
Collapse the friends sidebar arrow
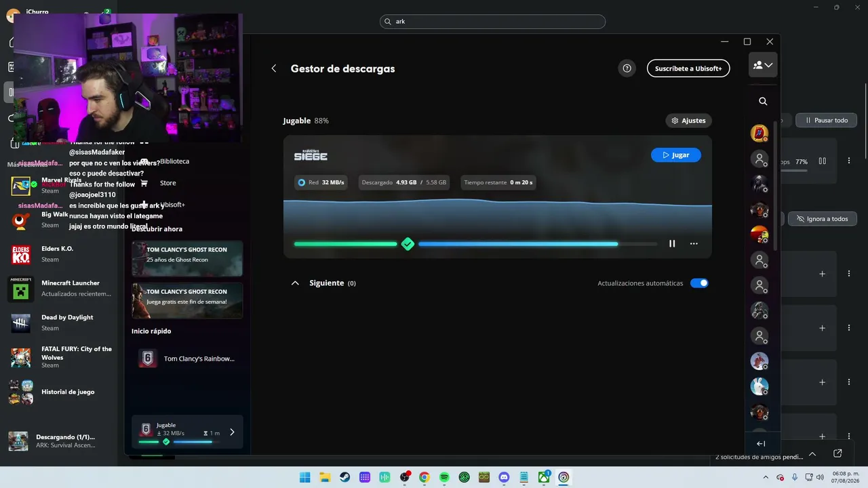[x=761, y=444]
